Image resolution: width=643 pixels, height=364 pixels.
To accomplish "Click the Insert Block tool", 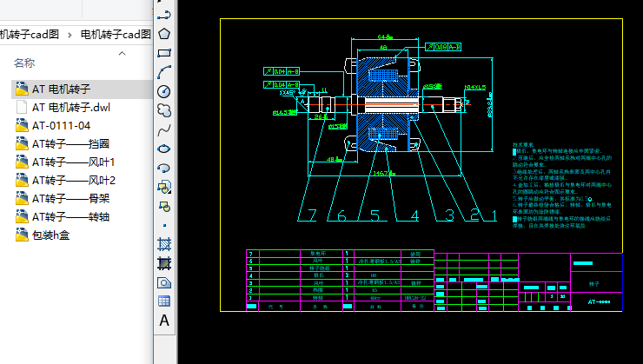I will click(x=163, y=187).
